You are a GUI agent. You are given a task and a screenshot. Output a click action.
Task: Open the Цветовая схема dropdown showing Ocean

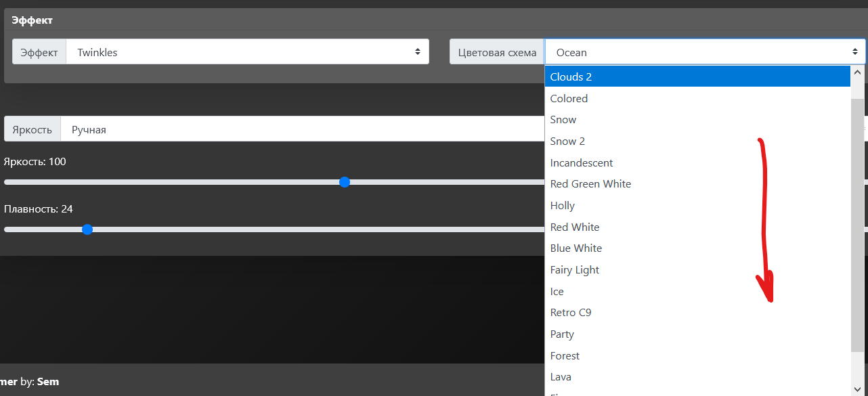[704, 52]
